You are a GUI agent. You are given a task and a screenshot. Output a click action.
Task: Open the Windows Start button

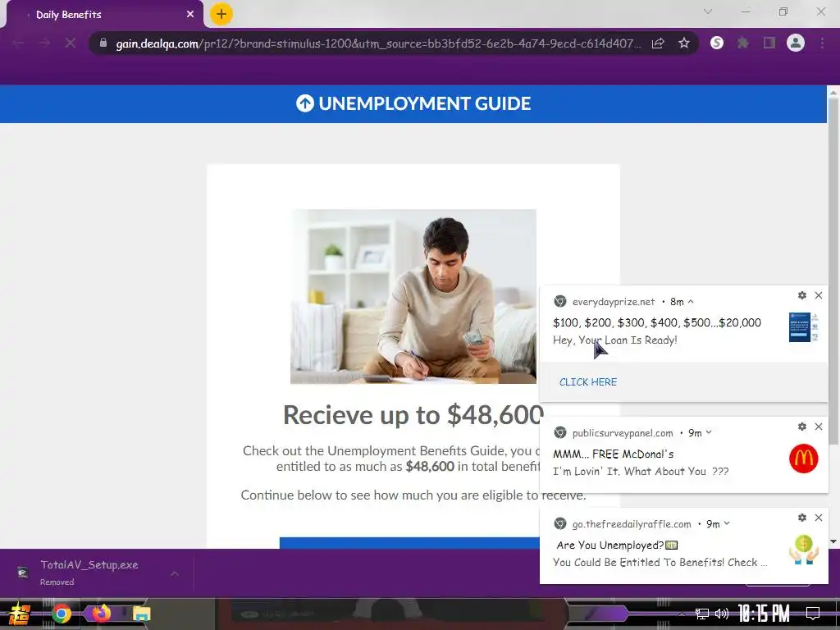20,614
